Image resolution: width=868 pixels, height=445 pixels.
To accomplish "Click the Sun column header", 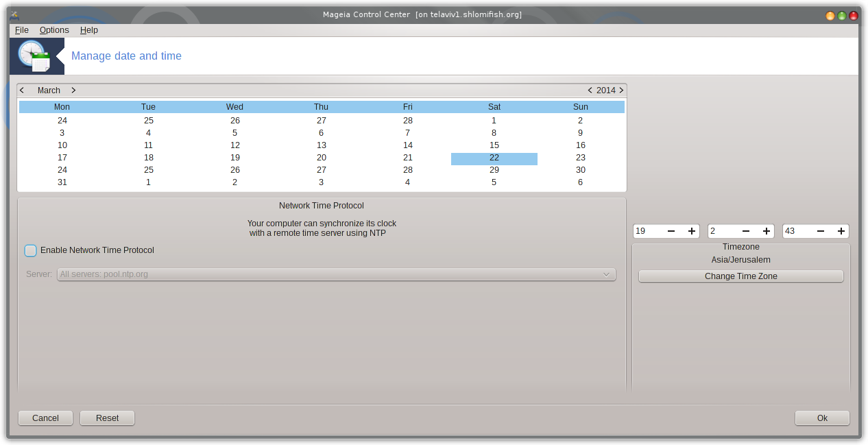I will coord(581,107).
